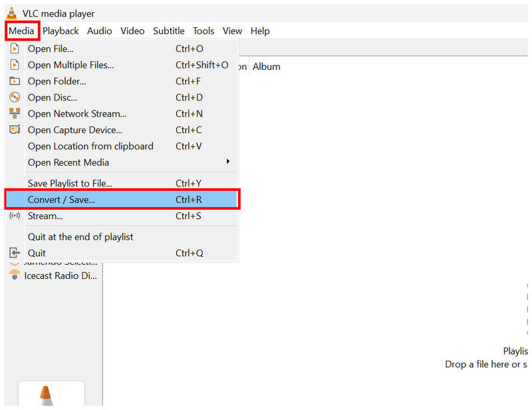532x410 pixels.
Task: Click the Stream broadcast icon
Action: (x=15, y=216)
